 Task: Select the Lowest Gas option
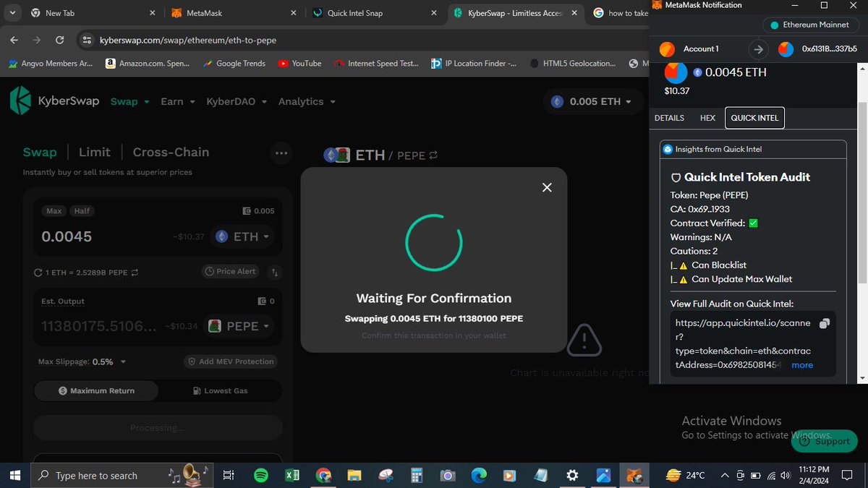pyautogui.click(x=220, y=390)
